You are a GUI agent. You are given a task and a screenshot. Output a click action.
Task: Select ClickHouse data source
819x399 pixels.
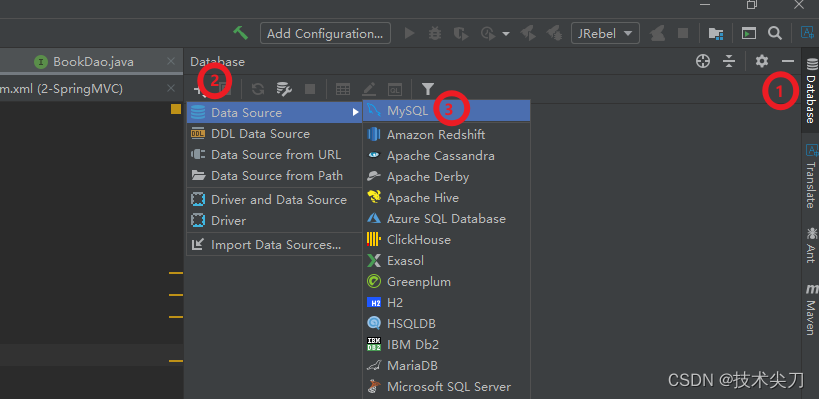pos(447,239)
